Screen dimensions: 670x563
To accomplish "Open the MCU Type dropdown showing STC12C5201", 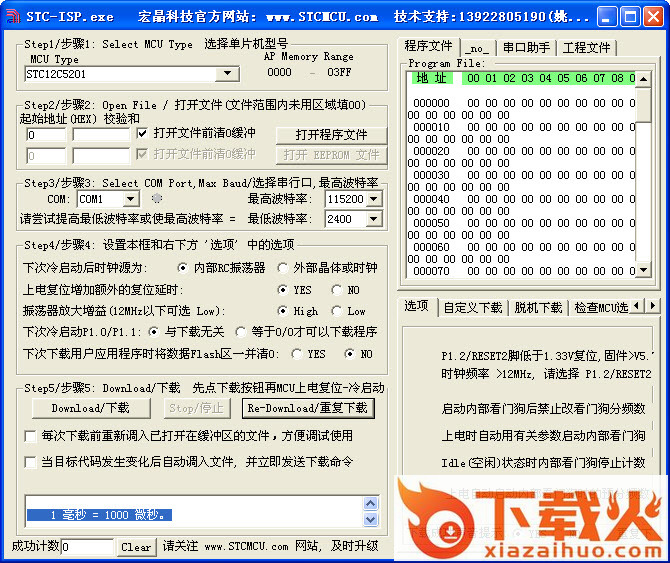I will pyautogui.click(x=227, y=74).
